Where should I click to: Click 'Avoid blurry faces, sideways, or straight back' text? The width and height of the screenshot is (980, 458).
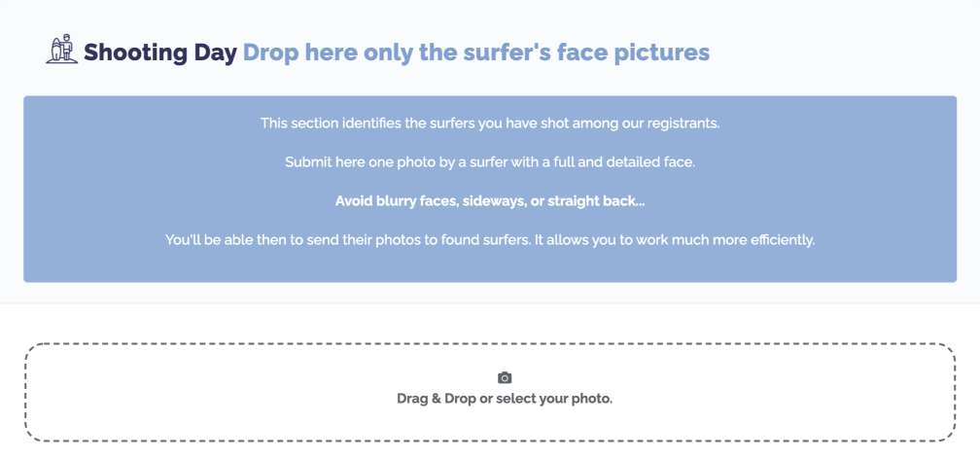pyautogui.click(x=490, y=201)
